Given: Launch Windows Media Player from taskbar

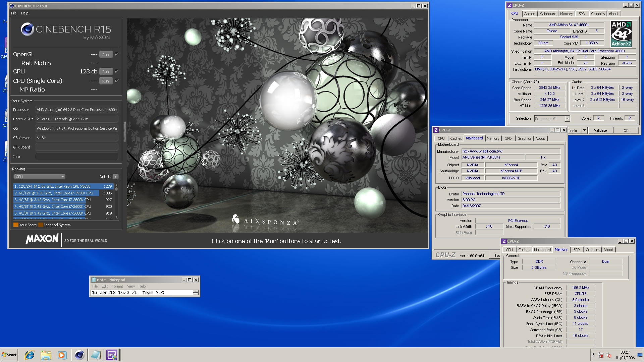Looking at the screenshot, I should pos(62,355).
